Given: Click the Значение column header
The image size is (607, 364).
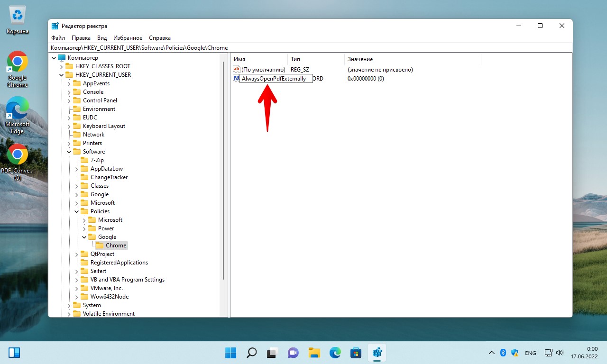Looking at the screenshot, I should pyautogui.click(x=413, y=59).
